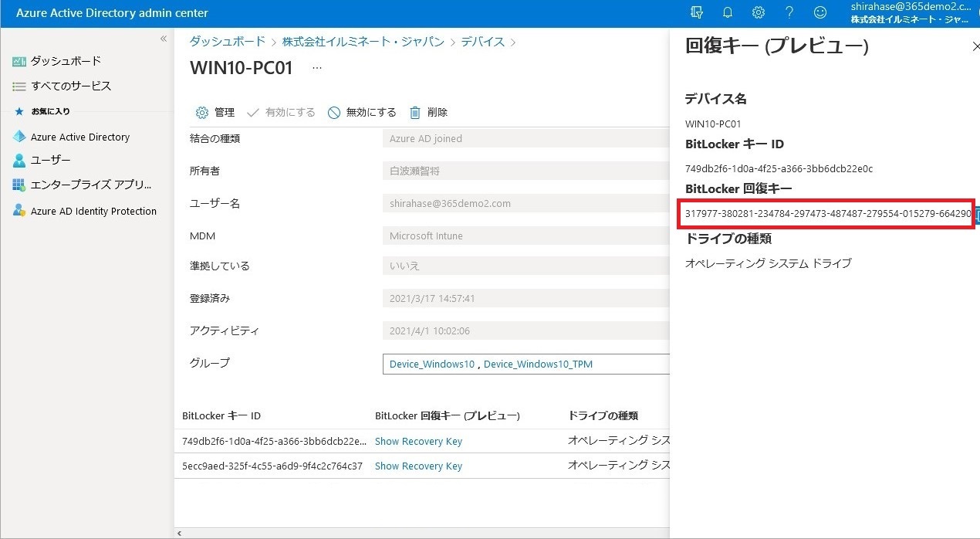Click the BitLocker キー ID column header

point(221,416)
